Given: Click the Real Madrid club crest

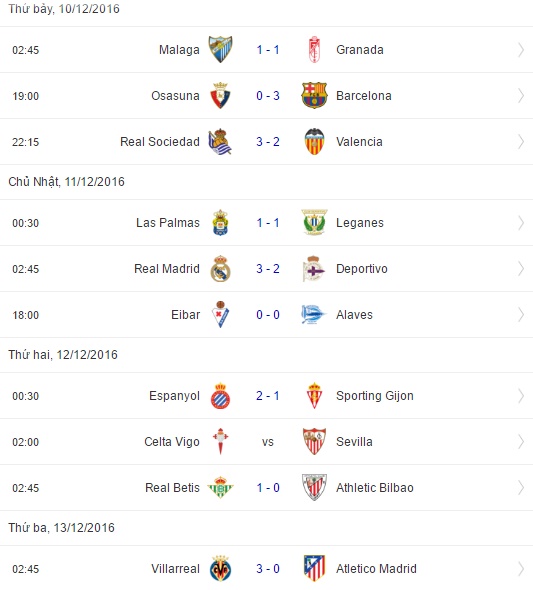Looking at the screenshot, I should tap(220, 269).
